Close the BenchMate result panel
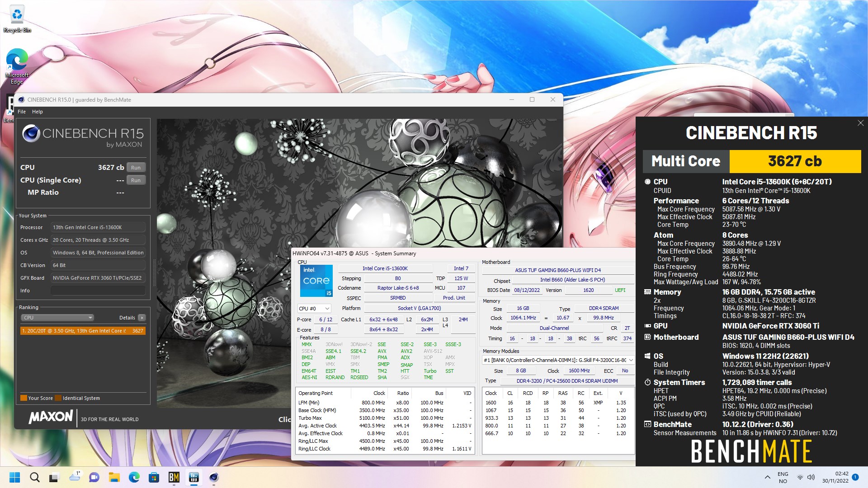Image resolution: width=868 pixels, height=488 pixels. pyautogui.click(x=860, y=123)
